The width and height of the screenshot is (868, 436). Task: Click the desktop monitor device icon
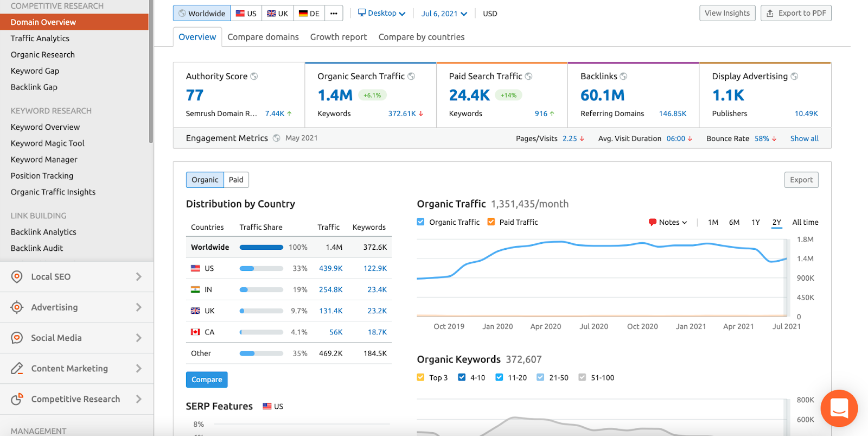[362, 12]
